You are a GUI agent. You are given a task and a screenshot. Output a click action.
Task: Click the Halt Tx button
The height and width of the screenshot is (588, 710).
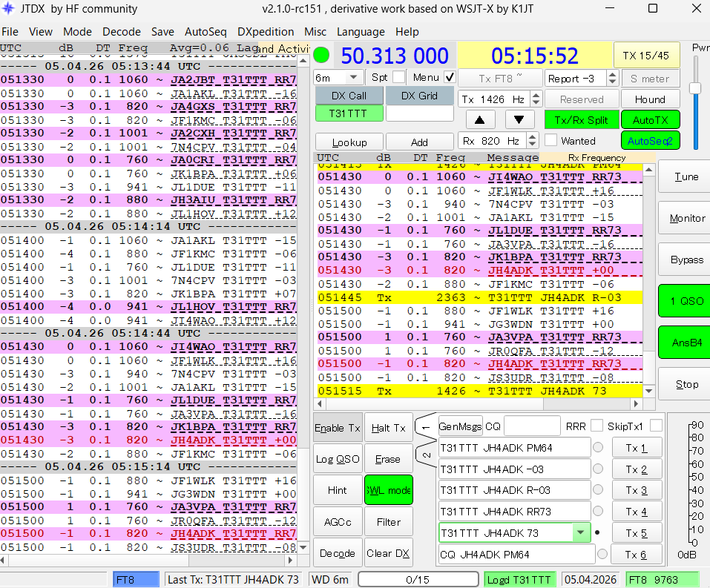pos(388,428)
